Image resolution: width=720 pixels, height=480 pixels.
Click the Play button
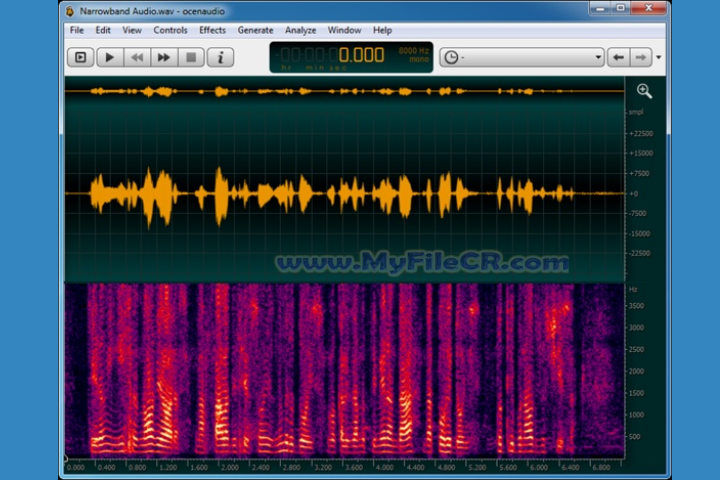pyautogui.click(x=110, y=57)
